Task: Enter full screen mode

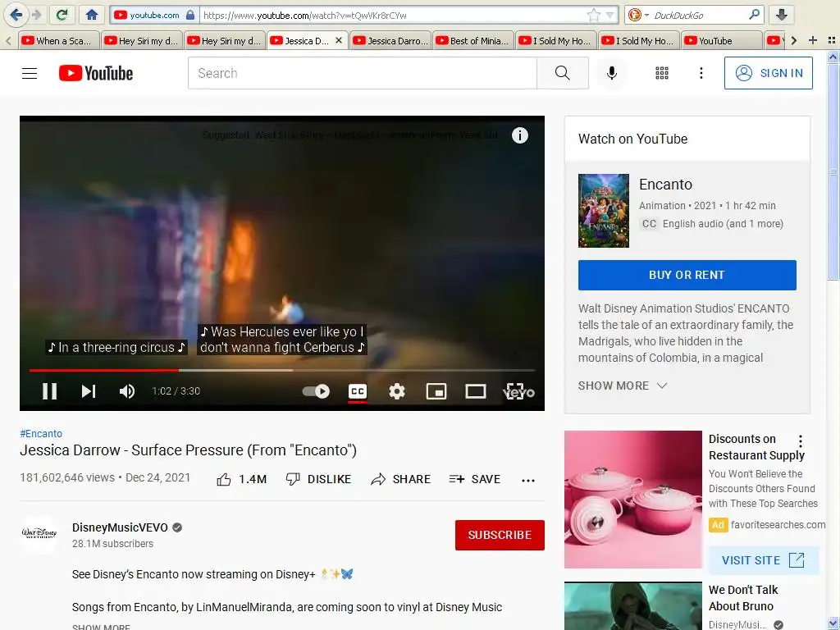Action: click(514, 391)
